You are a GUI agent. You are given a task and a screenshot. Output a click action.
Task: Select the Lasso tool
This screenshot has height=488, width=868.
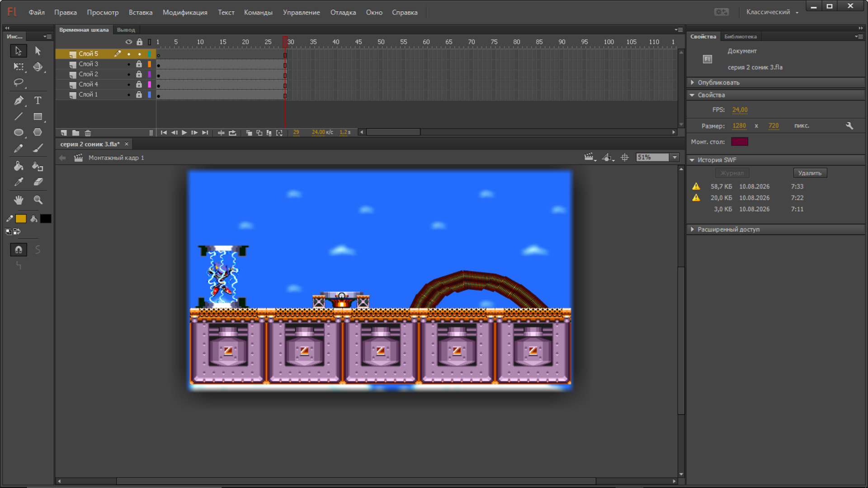[x=19, y=83]
